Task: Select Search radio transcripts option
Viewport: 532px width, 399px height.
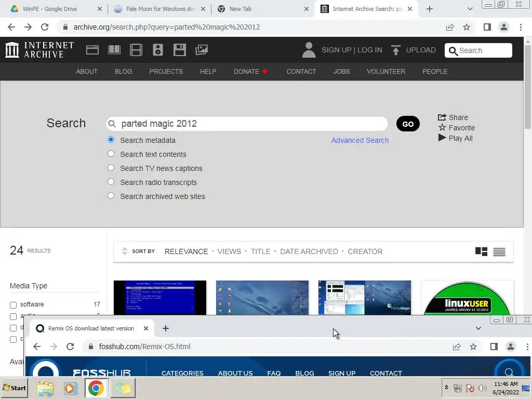Action: 111,181
